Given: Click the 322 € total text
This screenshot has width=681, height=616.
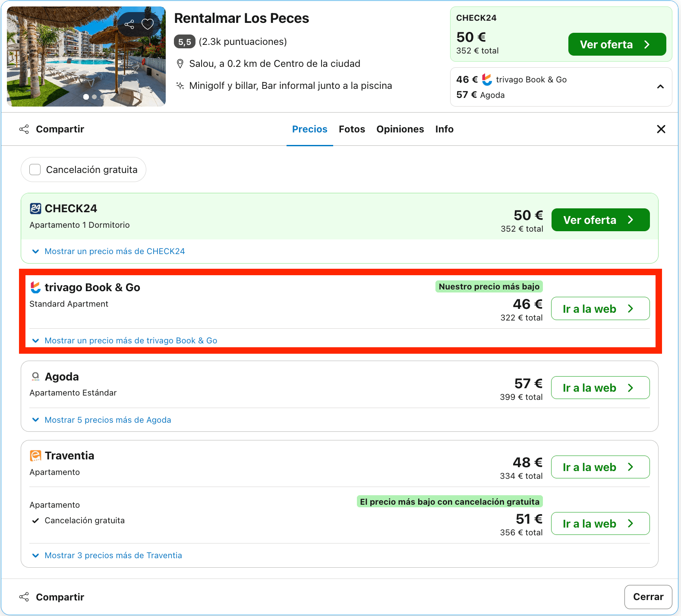Looking at the screenshot, I should pos(521,318).
